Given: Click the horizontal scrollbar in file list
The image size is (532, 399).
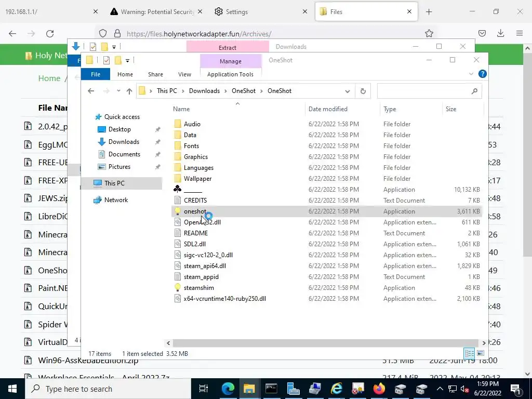Looking at the screenshot, I should click(x=325, y=343).
